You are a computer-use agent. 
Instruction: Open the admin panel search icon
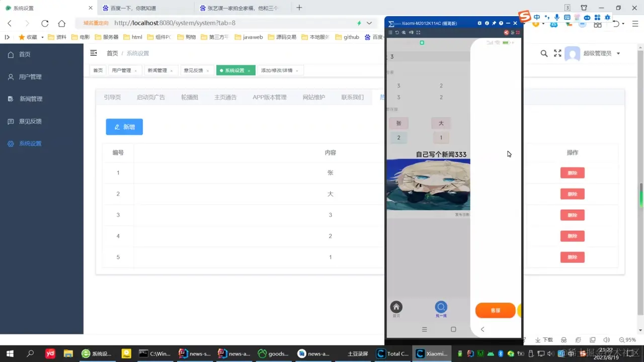coord(544,53)
